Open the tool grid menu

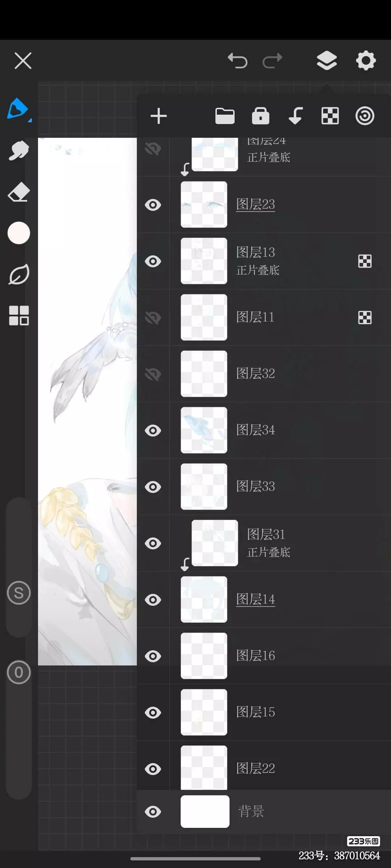point(19,315)
